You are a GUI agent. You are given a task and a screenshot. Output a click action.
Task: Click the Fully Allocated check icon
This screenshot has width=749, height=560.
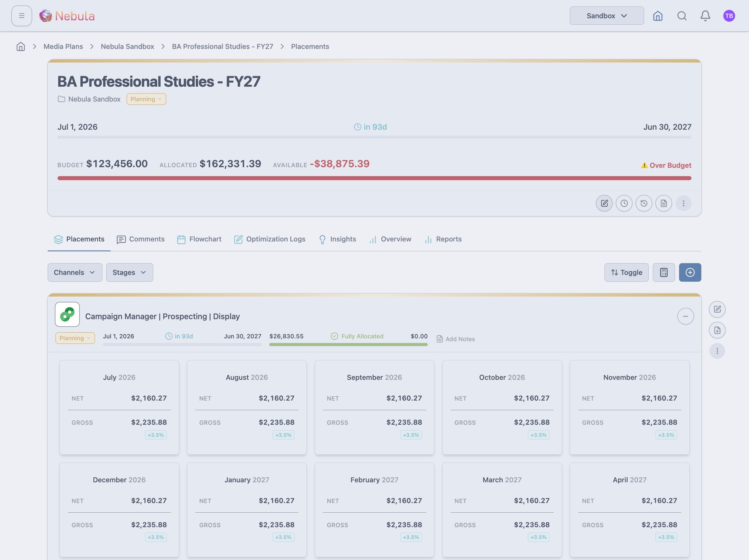[334, 336]
